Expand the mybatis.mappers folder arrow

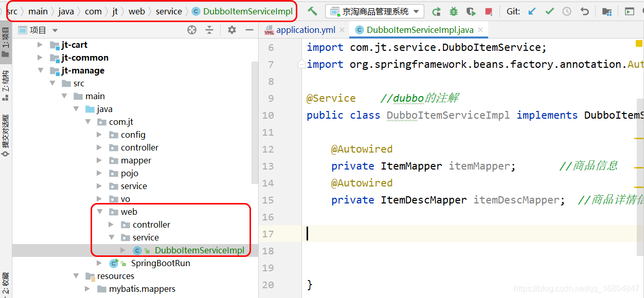[87, 289]
